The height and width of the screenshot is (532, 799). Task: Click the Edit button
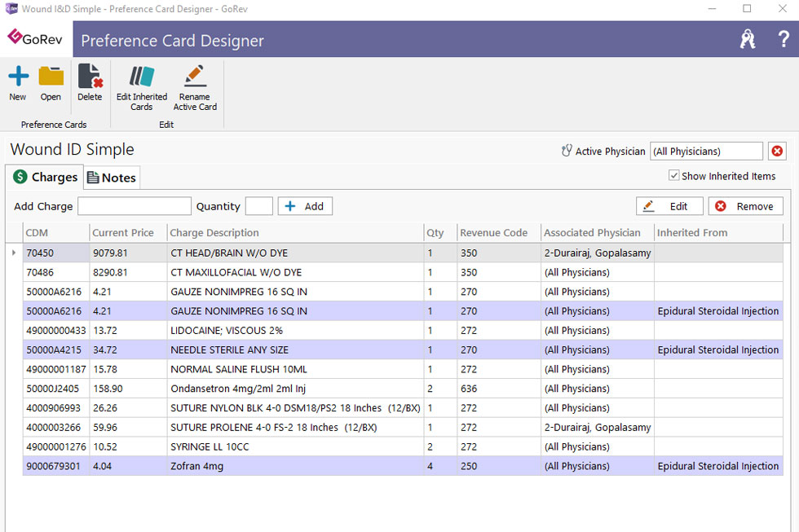[x=669, y=206]
